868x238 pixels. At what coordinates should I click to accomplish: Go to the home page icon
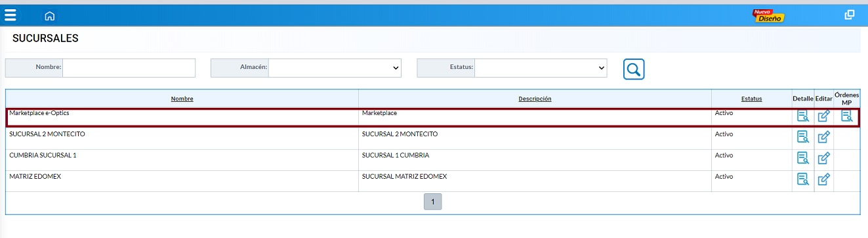tap(50, 16)
